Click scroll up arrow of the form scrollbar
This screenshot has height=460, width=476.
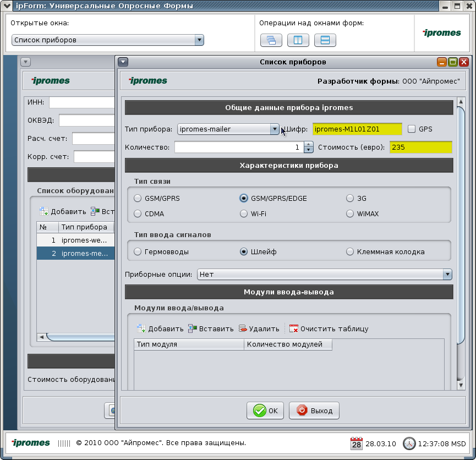click(461, 102)
